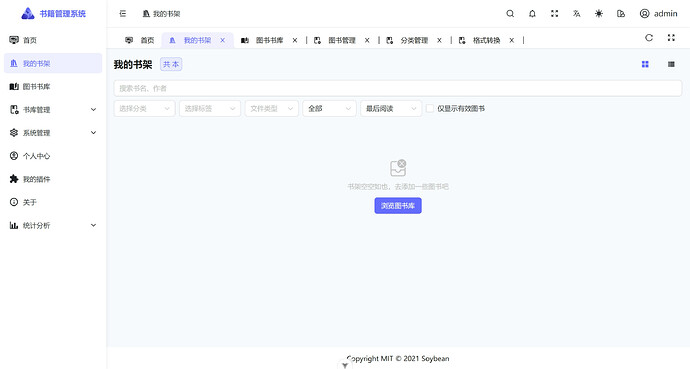Toggle full screen from the header icon
This screenshot has height=369, width=690.
554,14
